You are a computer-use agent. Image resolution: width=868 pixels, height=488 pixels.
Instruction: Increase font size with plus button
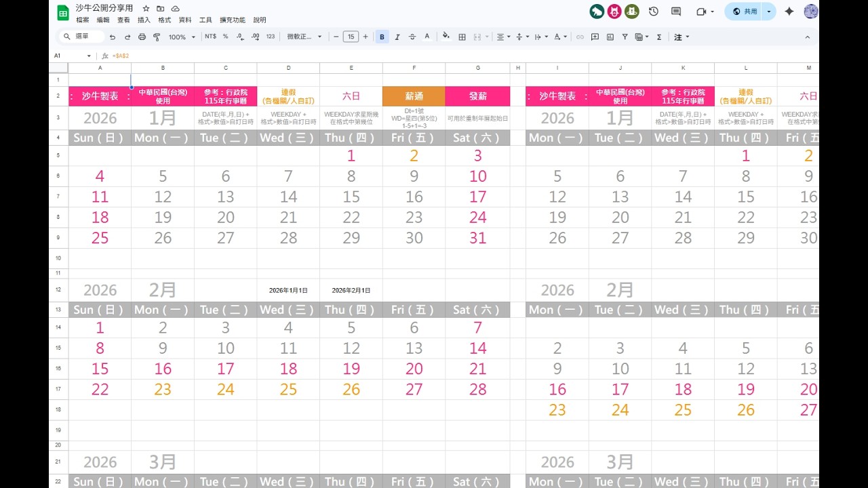tap(366, 37)
